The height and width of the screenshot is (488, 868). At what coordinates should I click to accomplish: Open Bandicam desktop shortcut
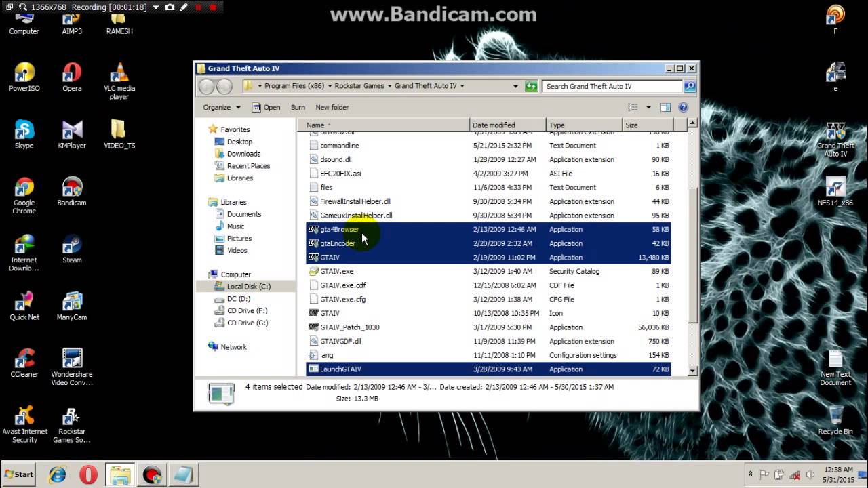point(72,191)
